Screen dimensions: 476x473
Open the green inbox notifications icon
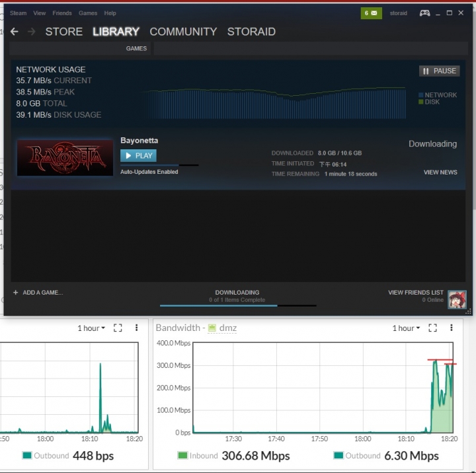[x=371, y=13]
